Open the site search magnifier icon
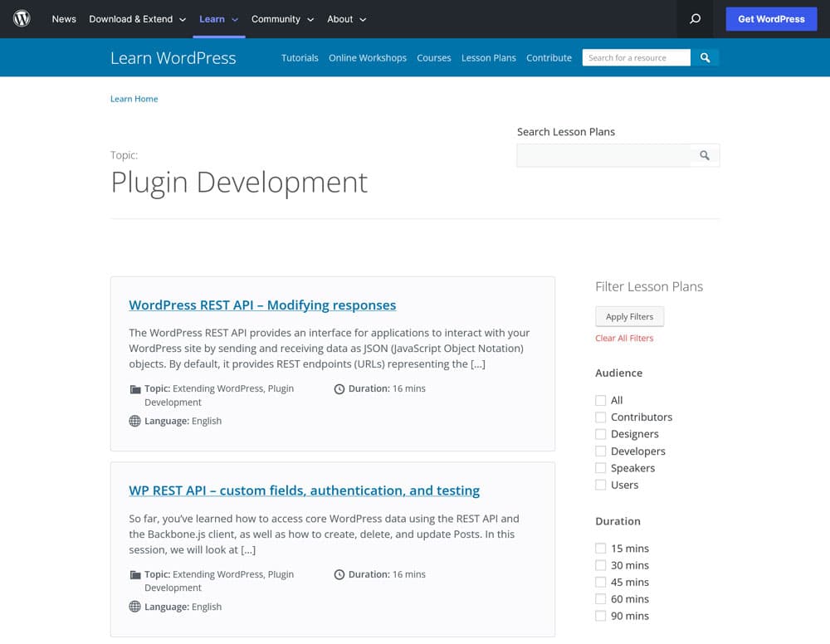This screenshot has width=830, height=644. 696,19
